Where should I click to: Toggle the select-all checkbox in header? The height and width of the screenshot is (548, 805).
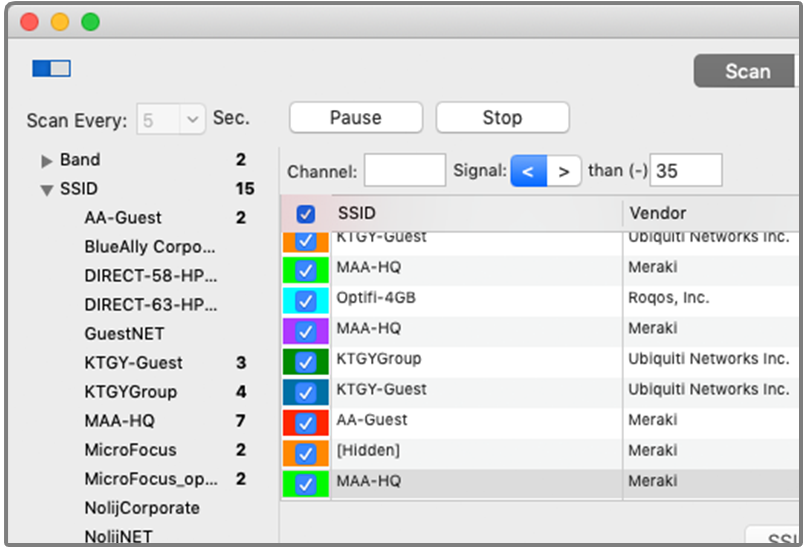(x=306, y=214)
